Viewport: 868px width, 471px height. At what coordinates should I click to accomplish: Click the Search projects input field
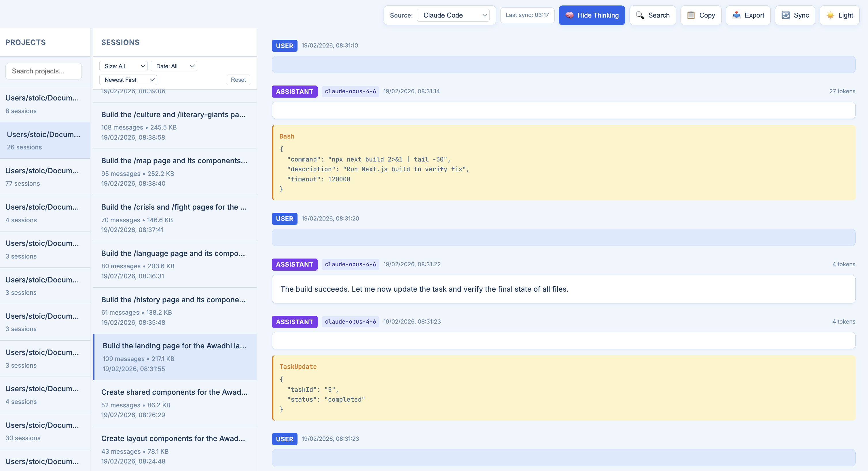pyautogui.click(x=43, y=71)
